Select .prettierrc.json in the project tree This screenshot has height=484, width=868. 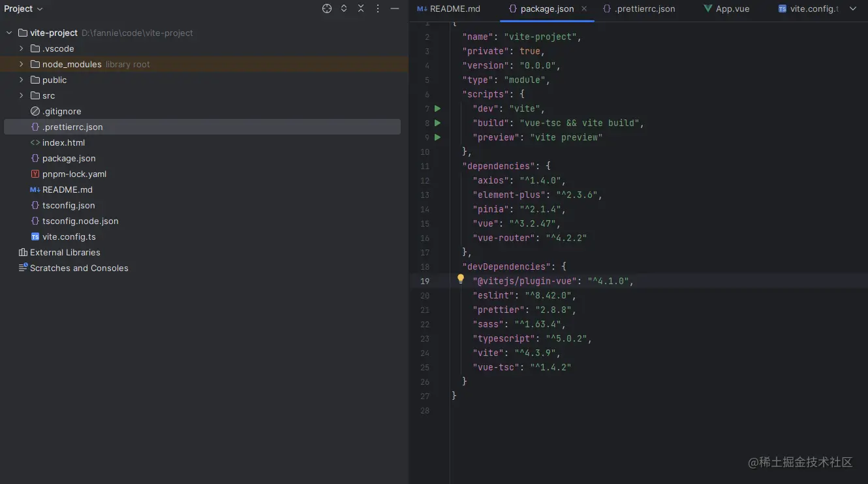click(202, 127)
